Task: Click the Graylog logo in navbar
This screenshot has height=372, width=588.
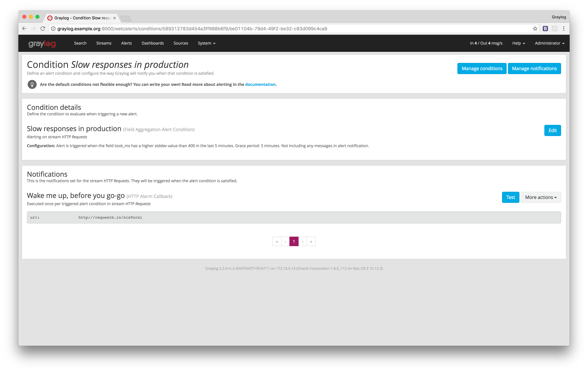Action: 42,43
